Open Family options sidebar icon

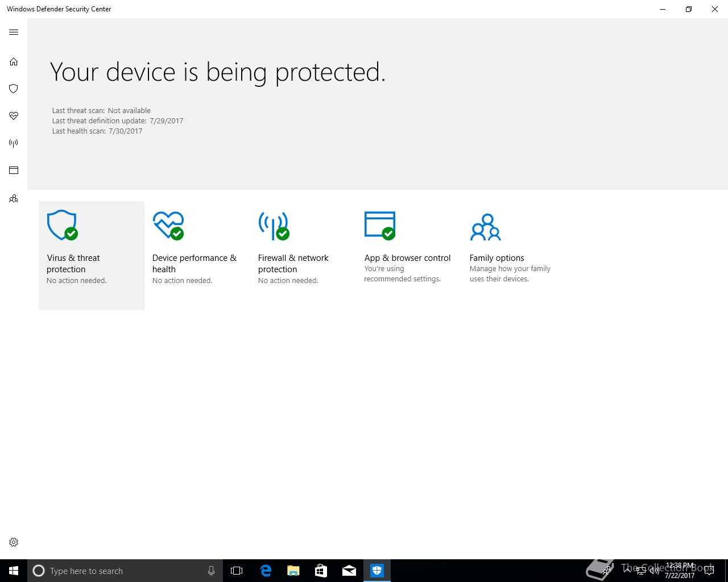[x=14, y=199]
